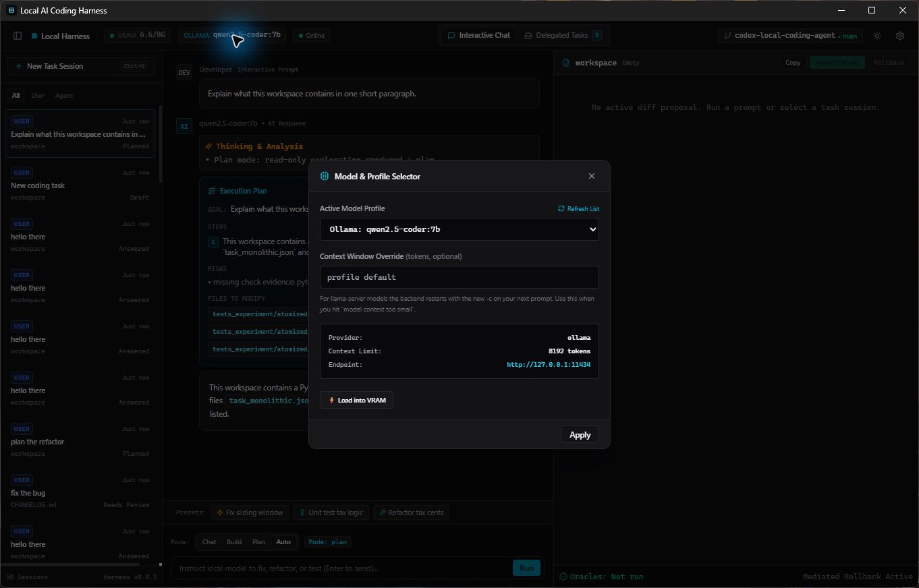Image resolution: width=919 pixels, height=588 pixels.
Task: Open the settings gear icon
Action: point(899,36)
